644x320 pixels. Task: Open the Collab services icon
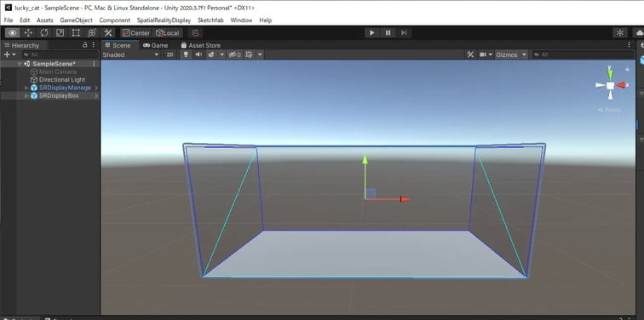pos(620,33)
